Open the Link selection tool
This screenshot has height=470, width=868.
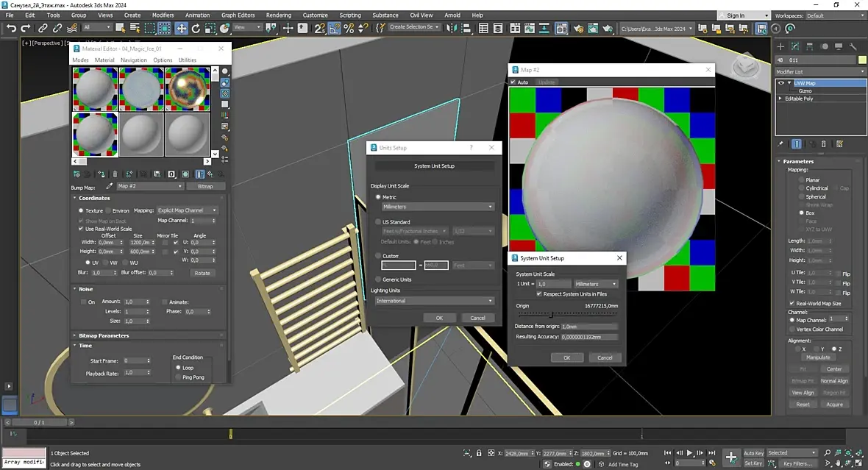click(43, 28)
